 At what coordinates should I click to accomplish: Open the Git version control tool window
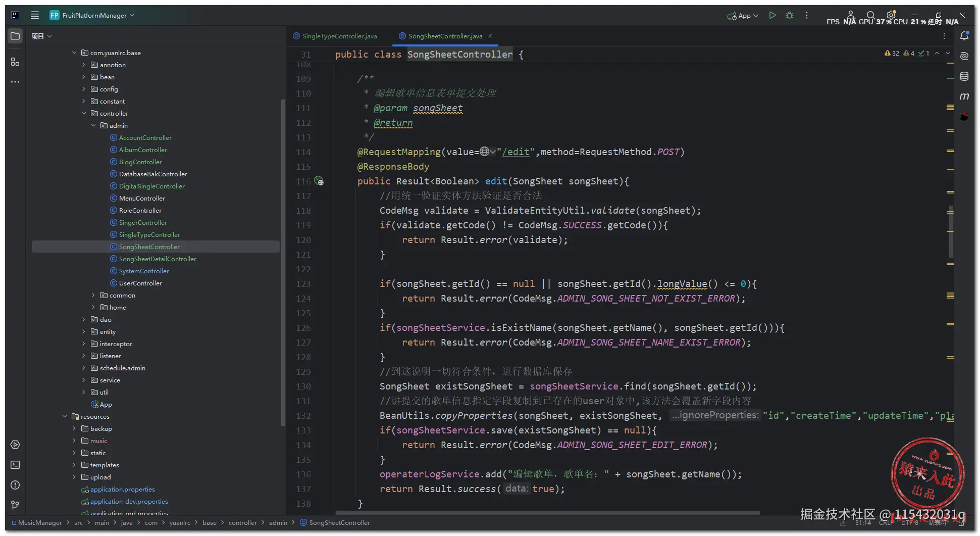click(15, 505)
